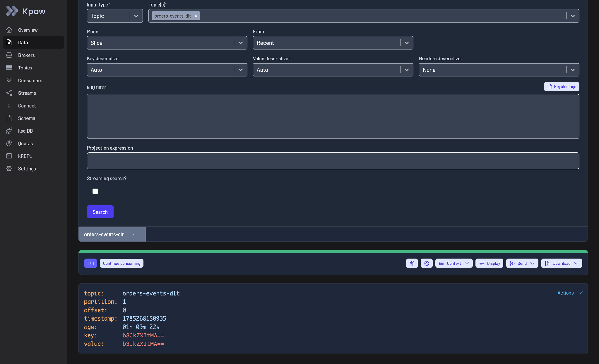Click the timestamp value 1785268150935

pyautogui.click(x=144, y=318)
